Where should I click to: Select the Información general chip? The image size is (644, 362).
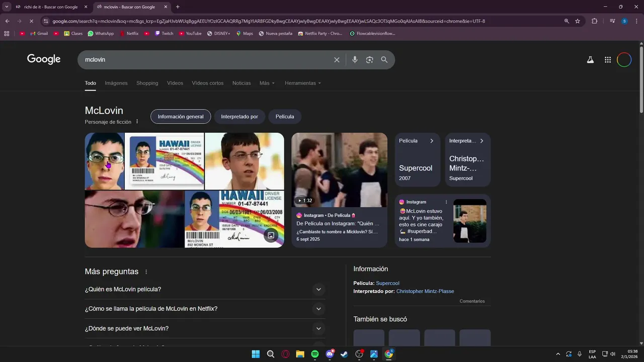181,117
